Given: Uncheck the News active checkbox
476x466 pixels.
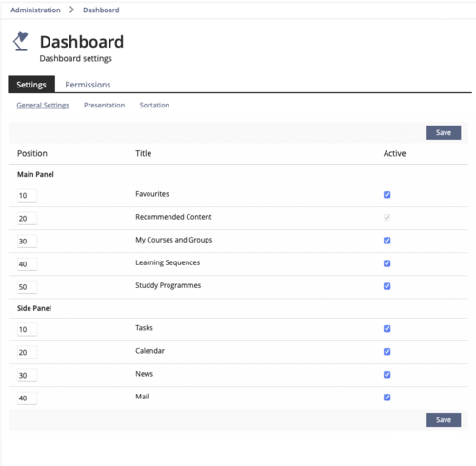Looking at the screenshot, I should click(x=387, y=374).
